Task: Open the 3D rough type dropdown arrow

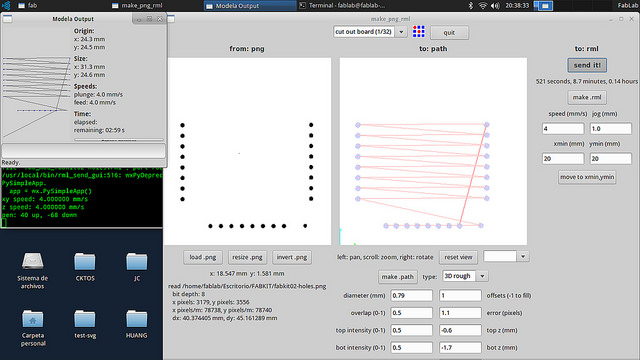Action: coord(482,276)
